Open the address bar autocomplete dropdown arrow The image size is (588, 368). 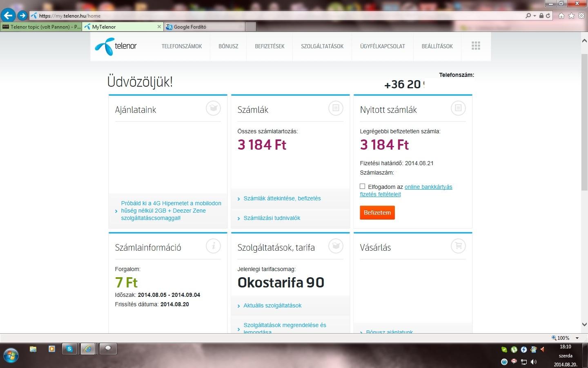pos(535,16)
